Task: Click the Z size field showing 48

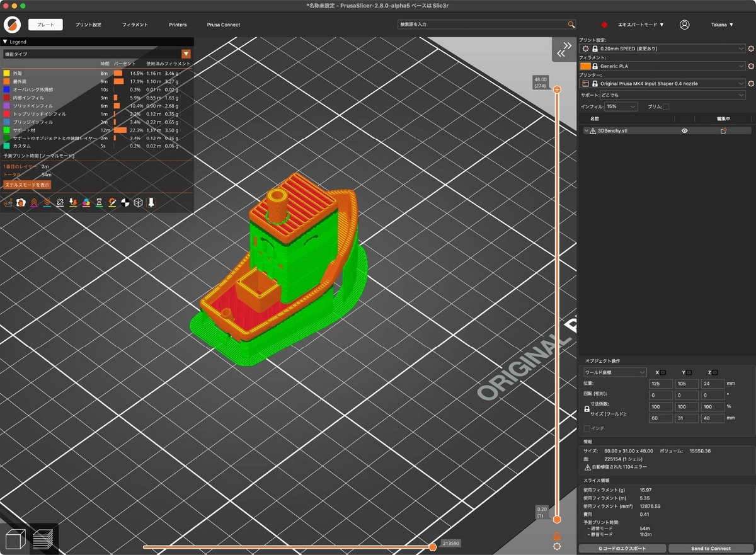Action: pyautogui.click(x=712, y=418)
